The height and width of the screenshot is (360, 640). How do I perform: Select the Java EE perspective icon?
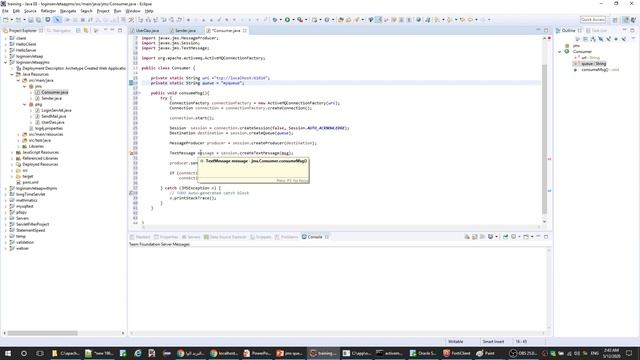tap(626, 20)
